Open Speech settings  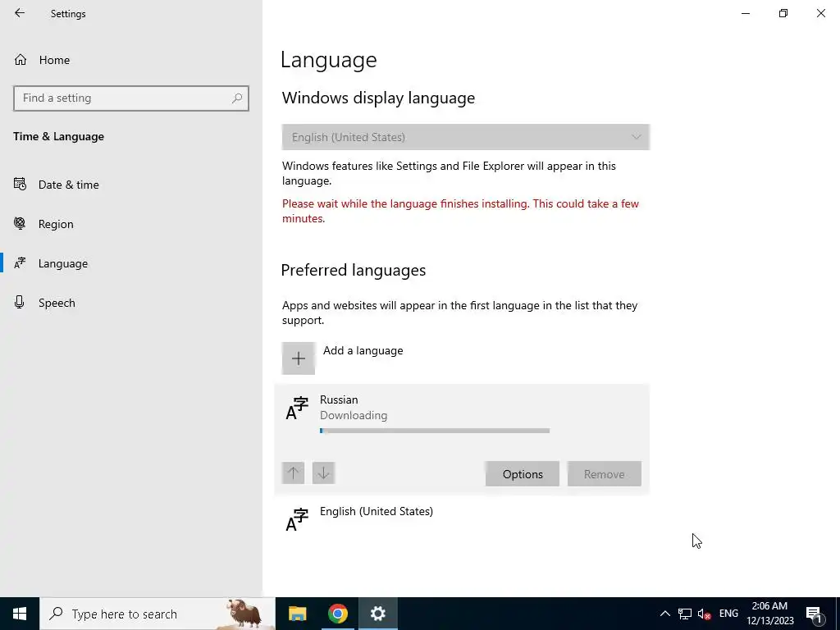[x=57, y=303]
